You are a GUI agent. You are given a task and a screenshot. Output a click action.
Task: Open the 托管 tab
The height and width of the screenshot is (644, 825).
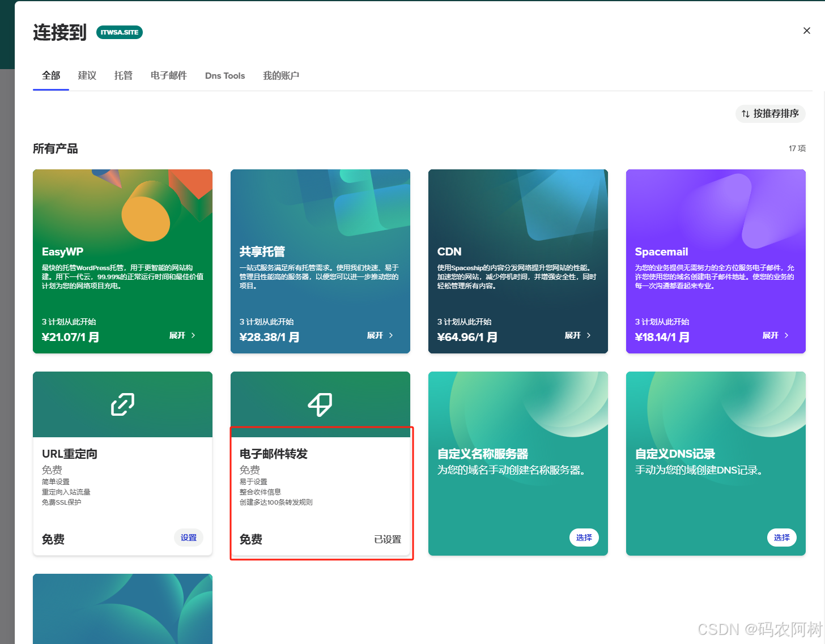(x=124, y=75)
